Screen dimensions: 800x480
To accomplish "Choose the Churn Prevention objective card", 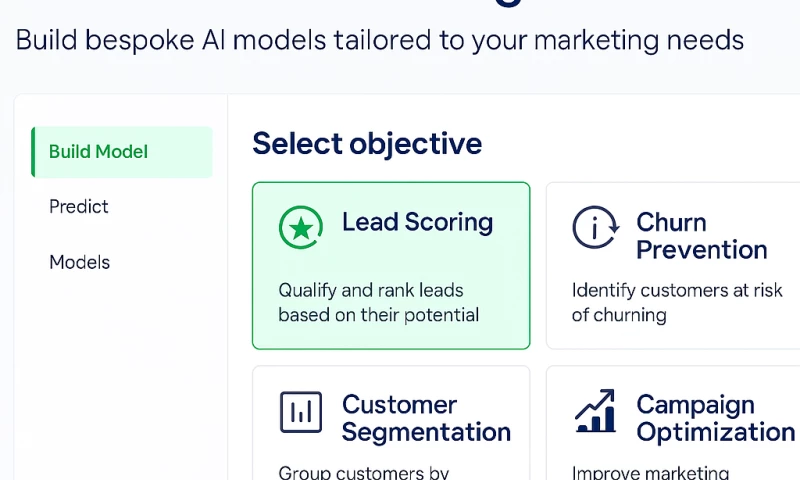I will (673, 265).
